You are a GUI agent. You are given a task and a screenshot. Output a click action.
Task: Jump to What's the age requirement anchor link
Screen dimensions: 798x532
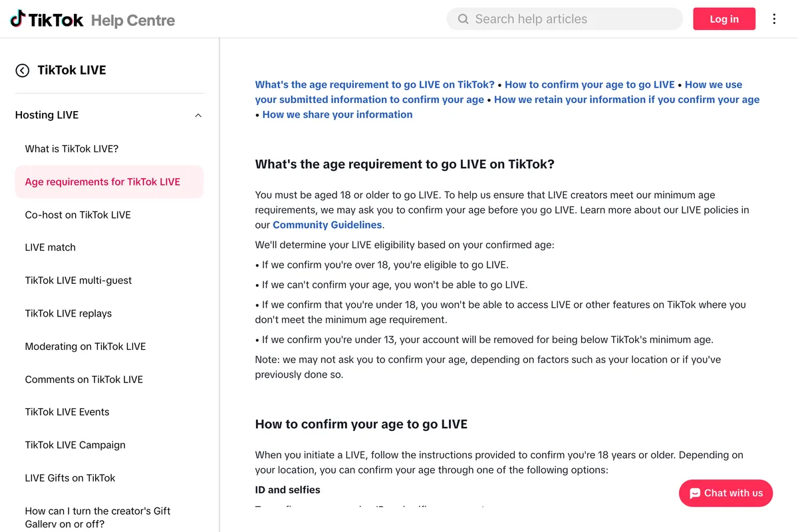(x=375, y=84)
